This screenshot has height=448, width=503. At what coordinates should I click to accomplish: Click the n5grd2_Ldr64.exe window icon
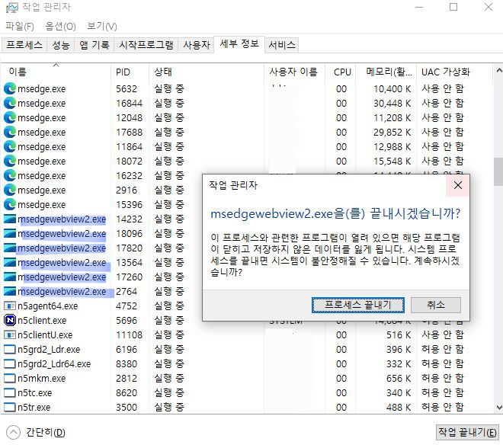[10, 363]
